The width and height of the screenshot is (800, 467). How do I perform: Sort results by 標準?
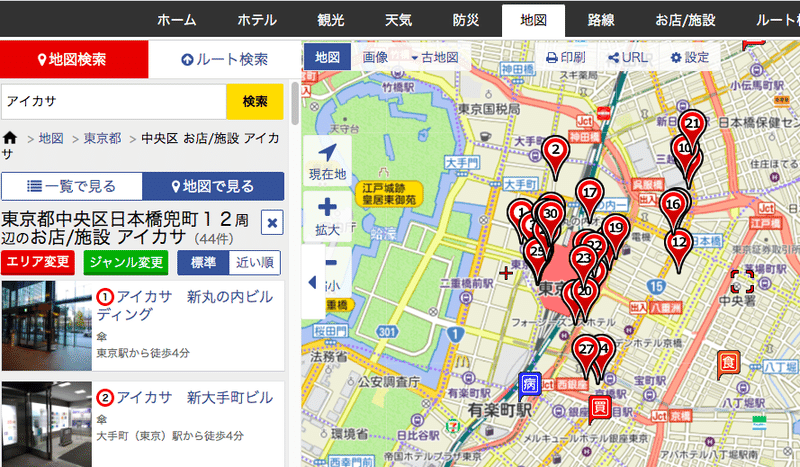204,262
